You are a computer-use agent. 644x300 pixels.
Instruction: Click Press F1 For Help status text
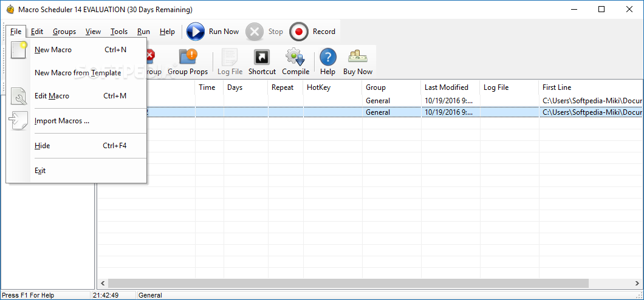[x=27, y=295]
